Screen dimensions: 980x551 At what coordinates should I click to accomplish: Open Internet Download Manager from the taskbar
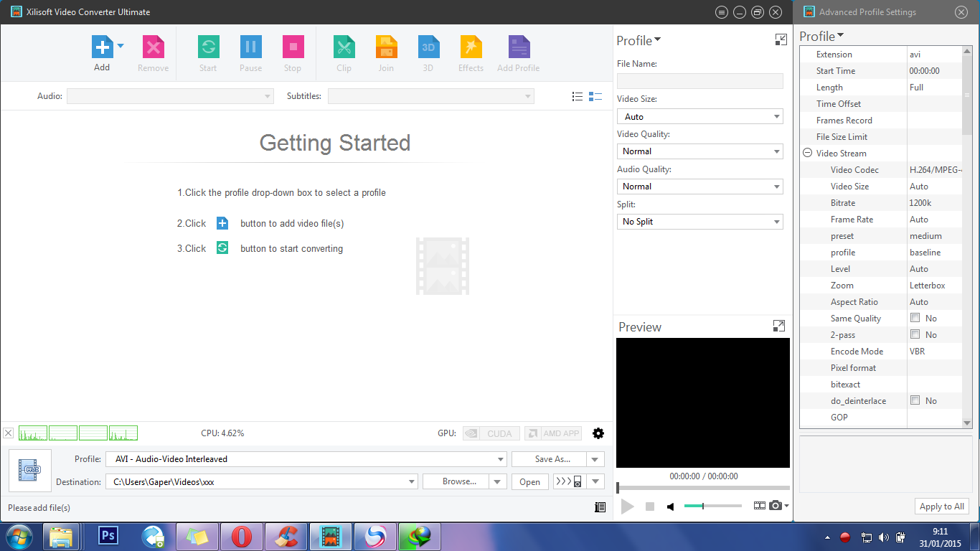pyautogui.click(x=419, y=536)
